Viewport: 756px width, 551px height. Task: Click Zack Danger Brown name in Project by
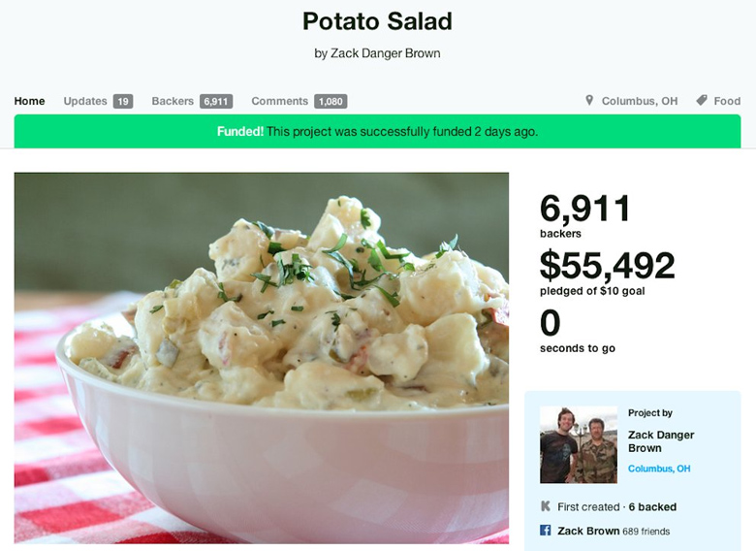(661, 441)
